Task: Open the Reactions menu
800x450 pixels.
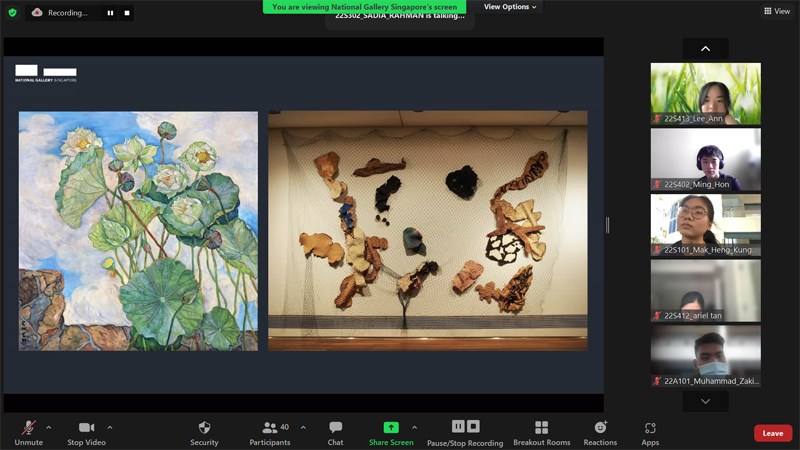Action: pyautogui.click(x=600, y=431)
